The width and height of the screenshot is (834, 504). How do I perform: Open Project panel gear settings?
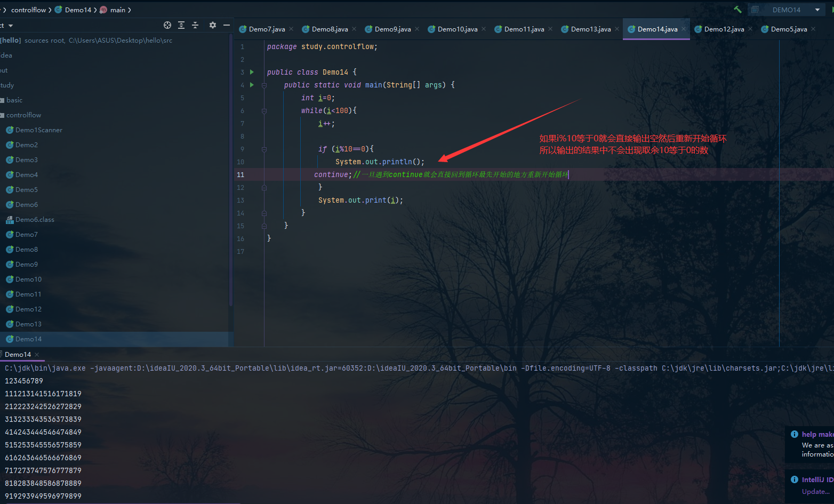[213, 25]
